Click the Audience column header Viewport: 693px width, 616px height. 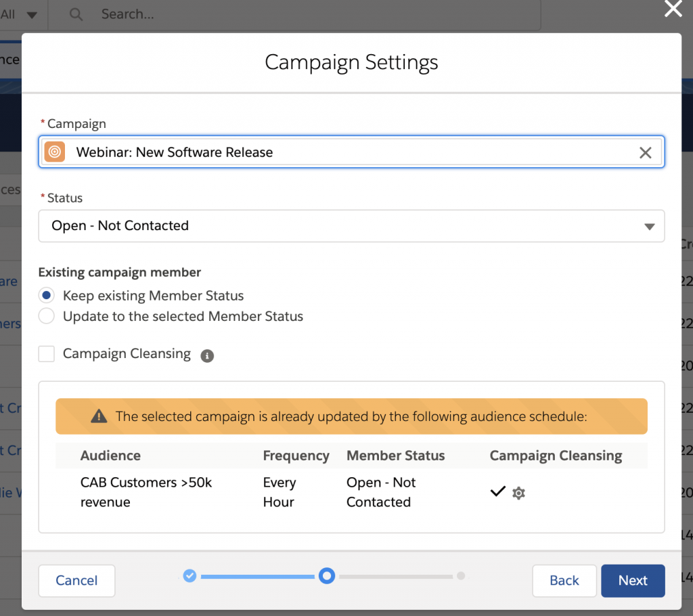point(110,456)
